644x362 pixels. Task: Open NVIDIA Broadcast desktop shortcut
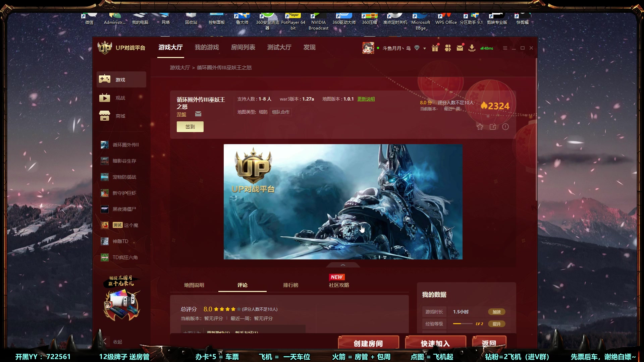(319, 21)
